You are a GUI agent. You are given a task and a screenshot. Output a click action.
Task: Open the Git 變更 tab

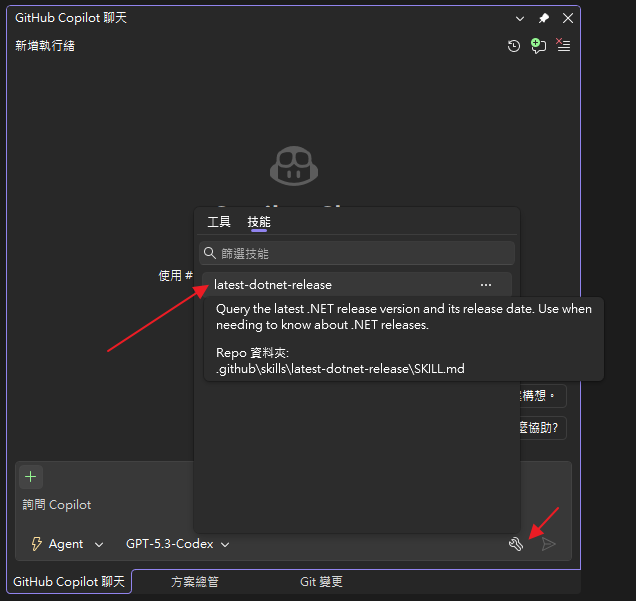pyautogui.click(x=321, y=582)
